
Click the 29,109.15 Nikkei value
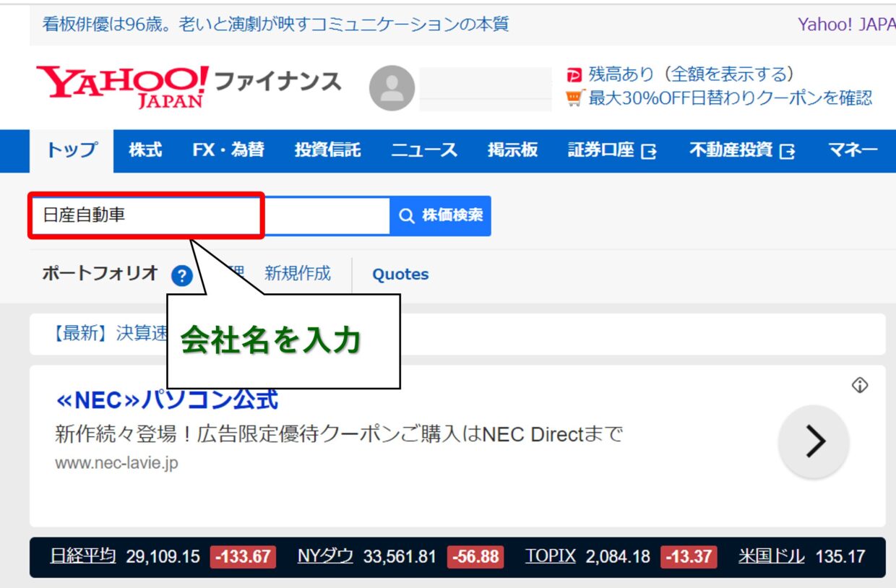point(163,557)
